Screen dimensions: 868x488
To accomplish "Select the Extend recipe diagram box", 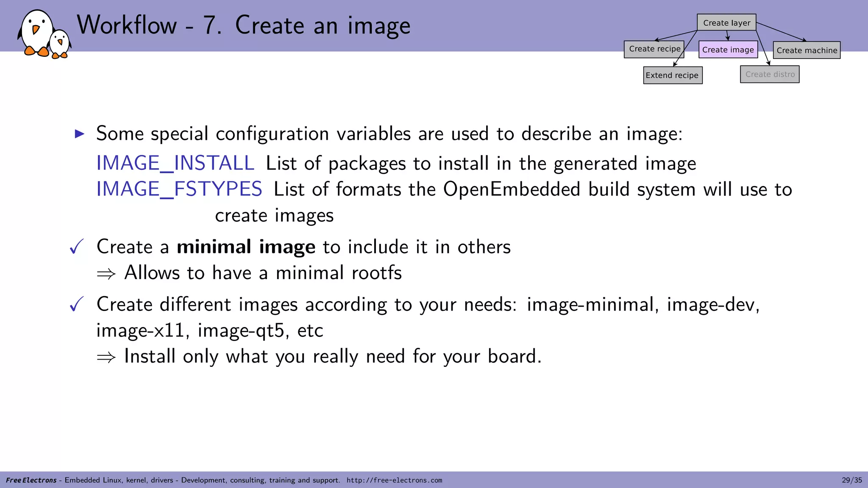I will pyautogui.click(x=673, y=75).
